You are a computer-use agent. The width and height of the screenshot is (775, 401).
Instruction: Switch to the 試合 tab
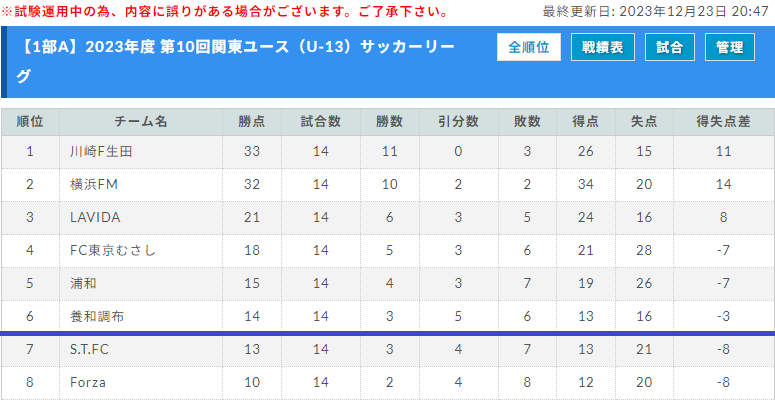(x=669, y=48)
